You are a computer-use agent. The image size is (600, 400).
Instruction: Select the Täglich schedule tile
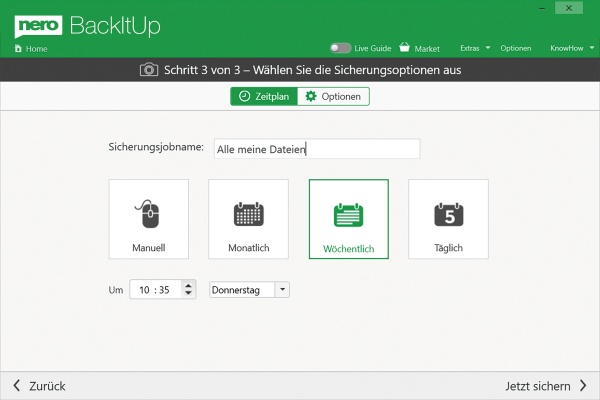[448, 219]
